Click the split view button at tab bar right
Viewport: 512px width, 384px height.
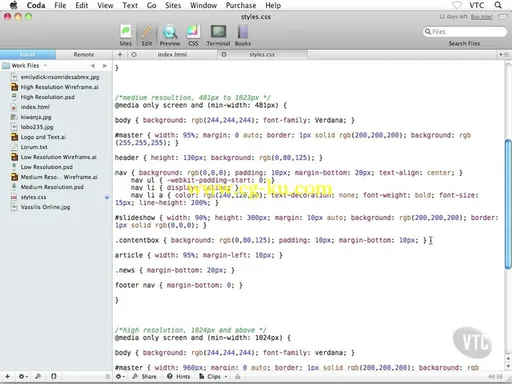503,54
